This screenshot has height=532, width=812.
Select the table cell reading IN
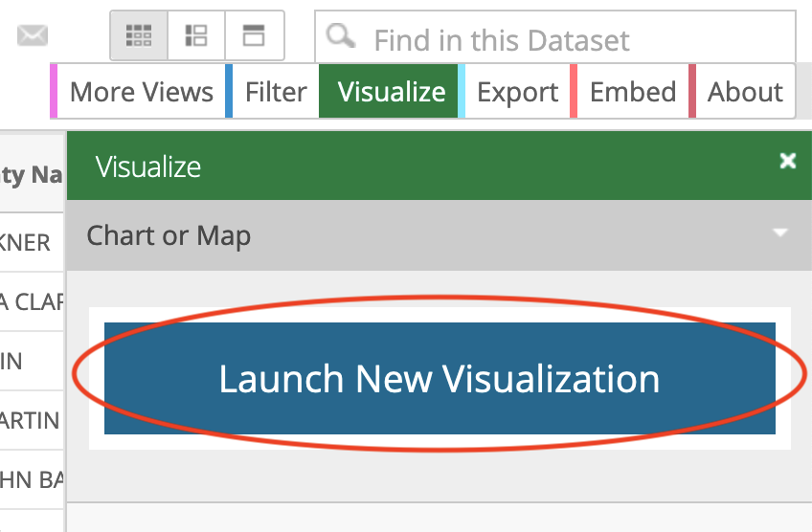32,362
